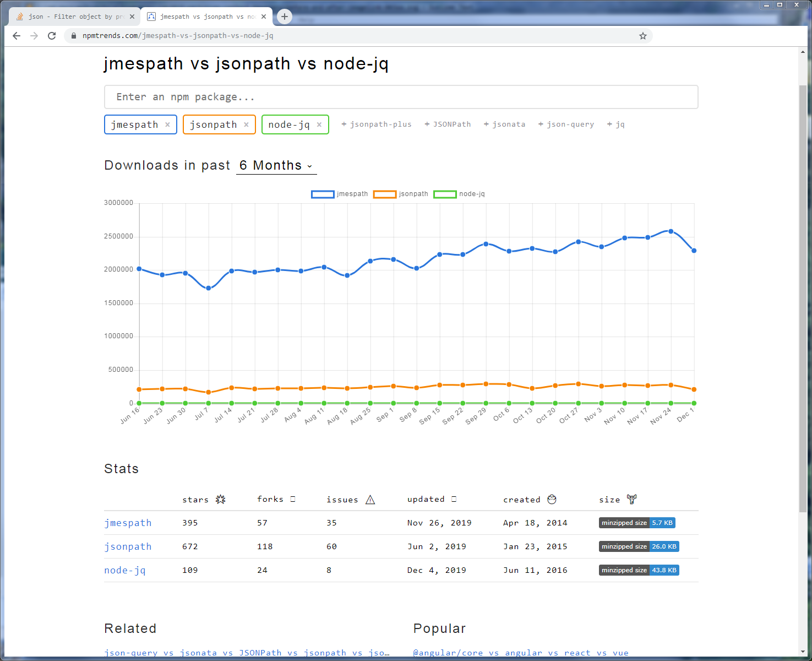Open a new browser tab

285,17
